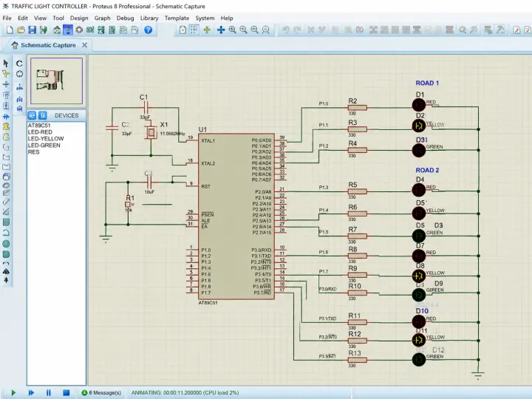
Task: Open the Design menu
Action: coord(79,18)
